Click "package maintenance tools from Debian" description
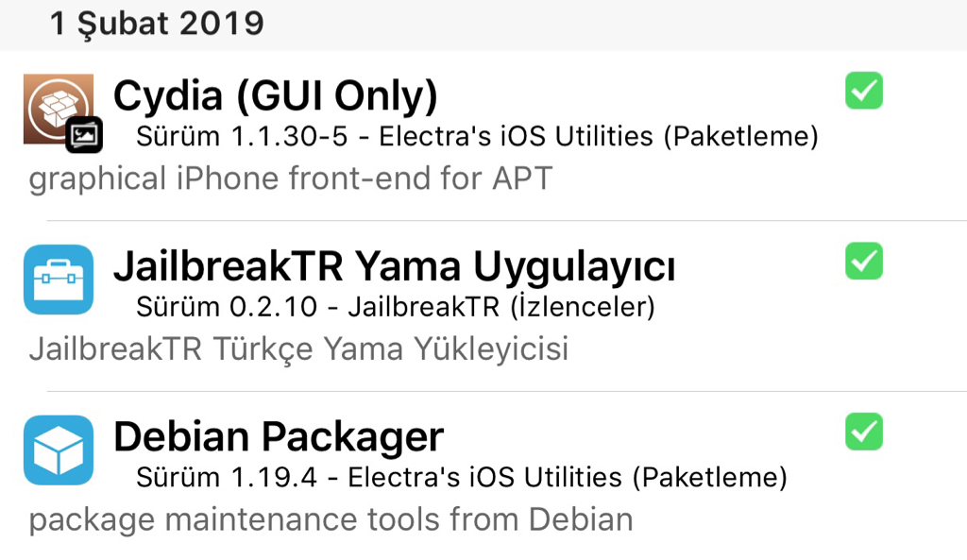 tap(331, 519)
